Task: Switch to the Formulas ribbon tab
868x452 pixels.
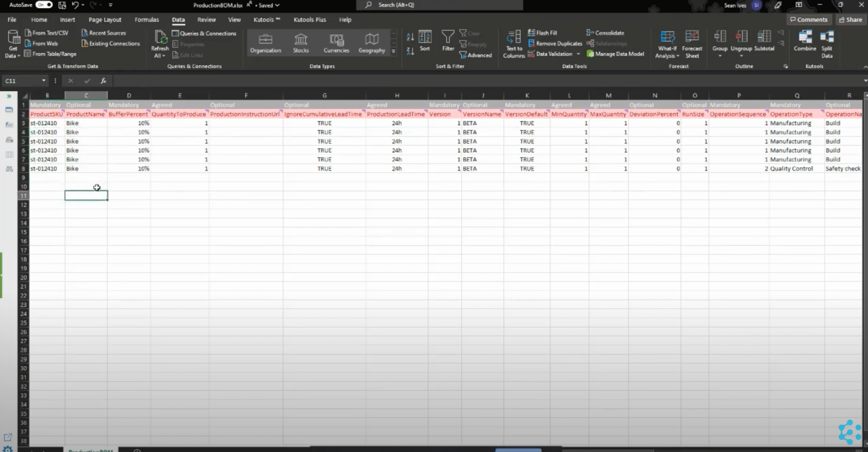Action: click(x=146, y=19)
